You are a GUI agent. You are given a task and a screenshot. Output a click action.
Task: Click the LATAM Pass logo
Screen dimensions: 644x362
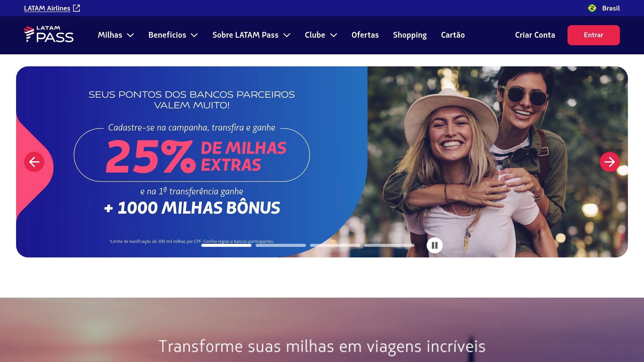coord(49,34)
